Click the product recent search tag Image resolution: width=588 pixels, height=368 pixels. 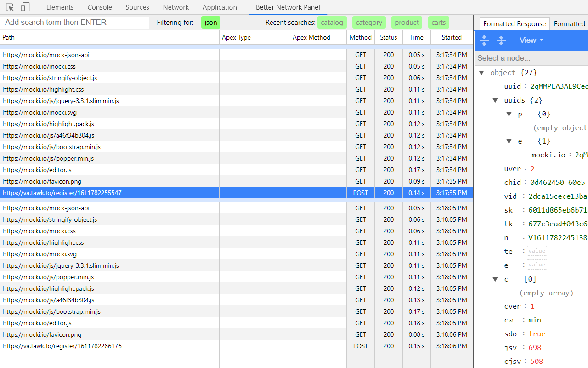(407, 23)
